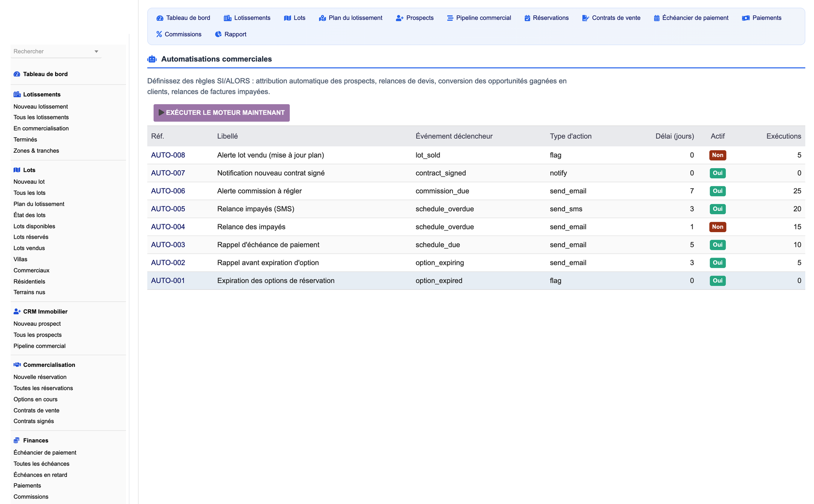Viewport: 814px width, 504px height.
Task: Click the sidebar Commercialisation handshake icon
Action: 17,365
